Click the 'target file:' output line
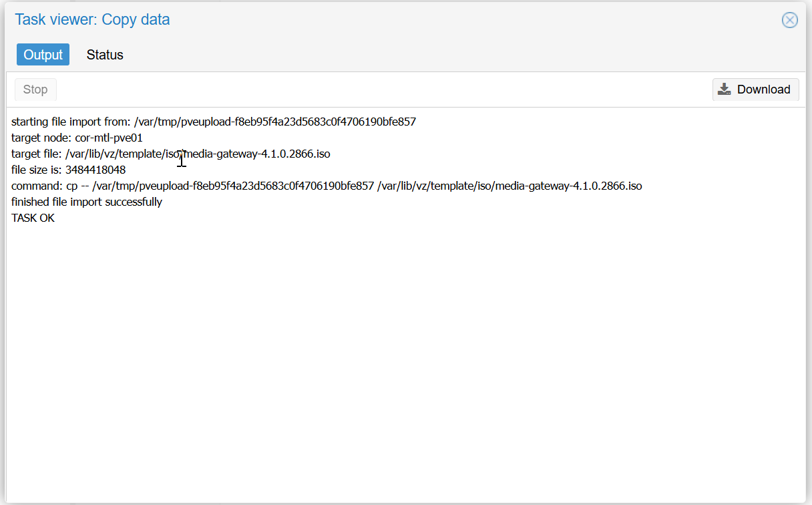 (171, 154)
